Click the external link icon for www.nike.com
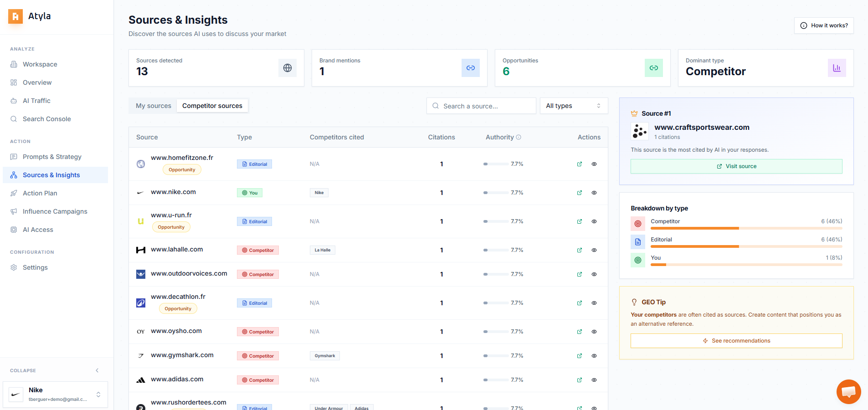Image resolution: width=868 pixels, height=410 pixels. (579, 193)
